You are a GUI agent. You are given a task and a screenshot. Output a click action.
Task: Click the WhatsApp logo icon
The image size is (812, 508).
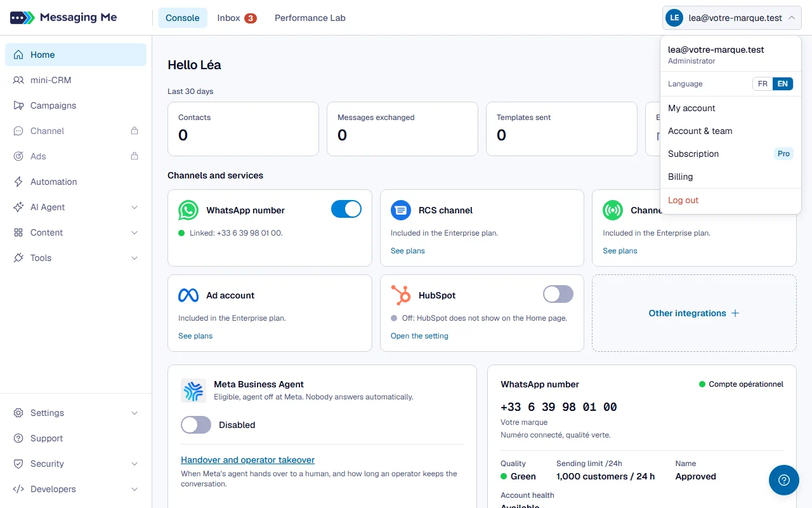[188, 210]
